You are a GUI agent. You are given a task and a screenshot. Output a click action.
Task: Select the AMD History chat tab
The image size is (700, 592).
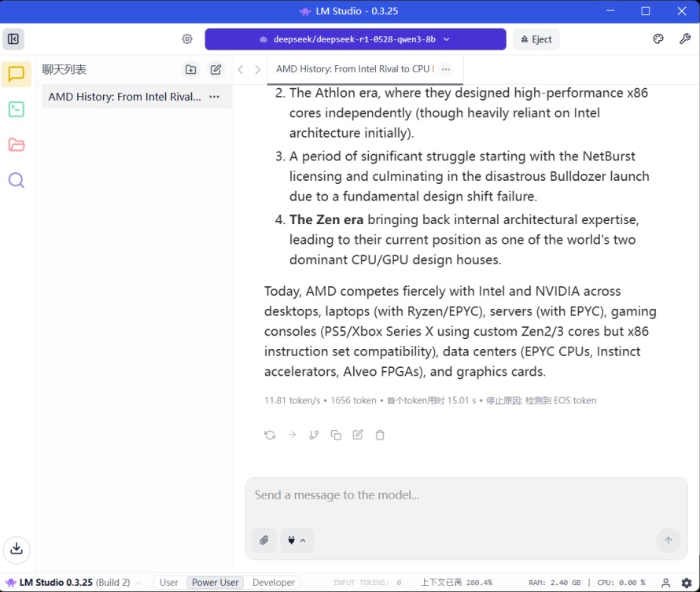(x=352, y=69)
